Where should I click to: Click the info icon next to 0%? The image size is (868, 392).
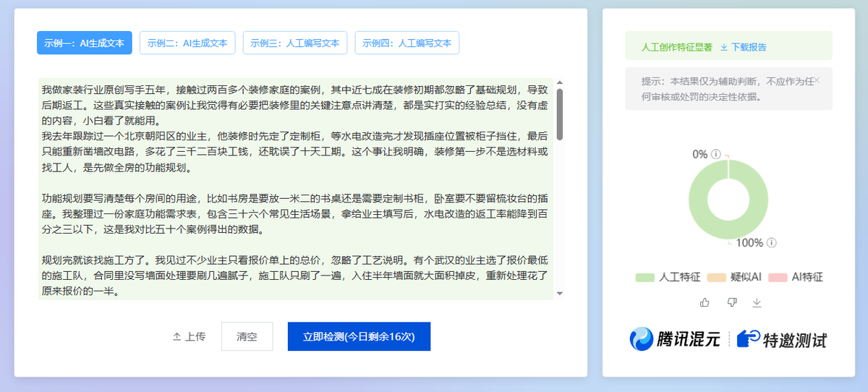pos(716,154)
